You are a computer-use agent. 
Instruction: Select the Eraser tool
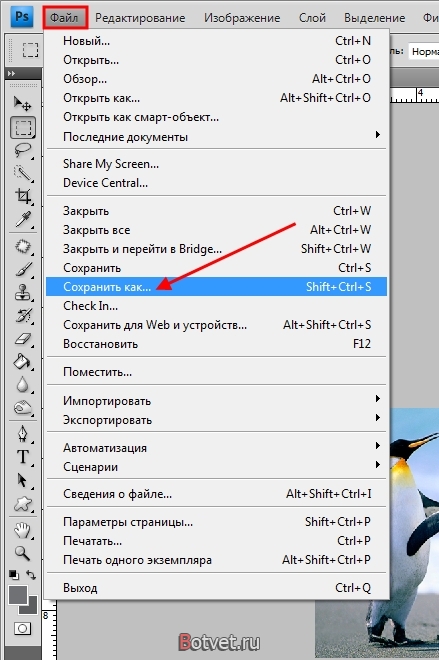[22, 338]
